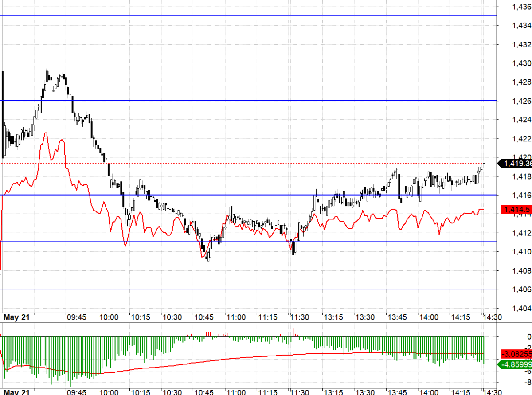Click the 1,430 label on the price scale

coord(521,63)
